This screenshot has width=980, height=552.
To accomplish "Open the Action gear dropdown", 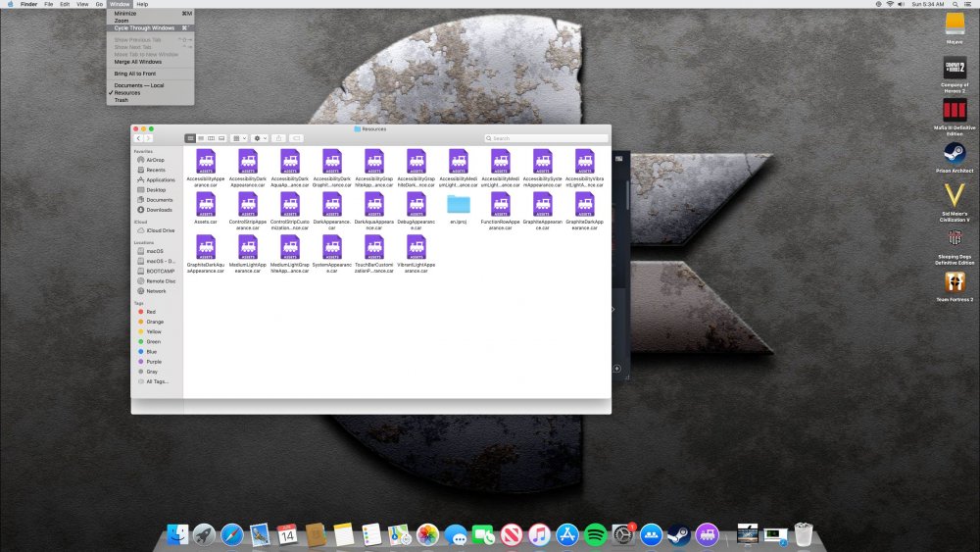I will 260,138.
